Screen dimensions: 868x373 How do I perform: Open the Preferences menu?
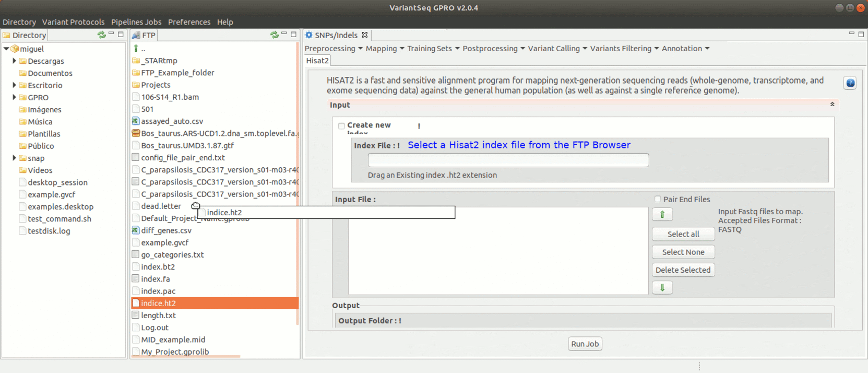pos(189,22)
